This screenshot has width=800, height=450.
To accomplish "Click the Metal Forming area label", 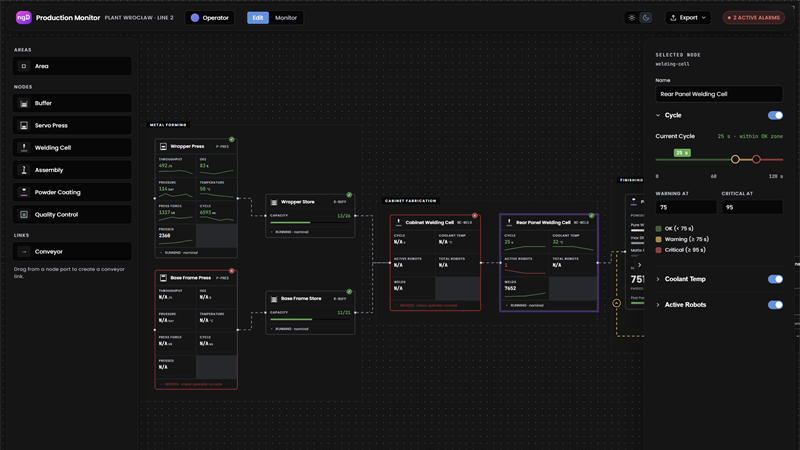I will [168, 124].
